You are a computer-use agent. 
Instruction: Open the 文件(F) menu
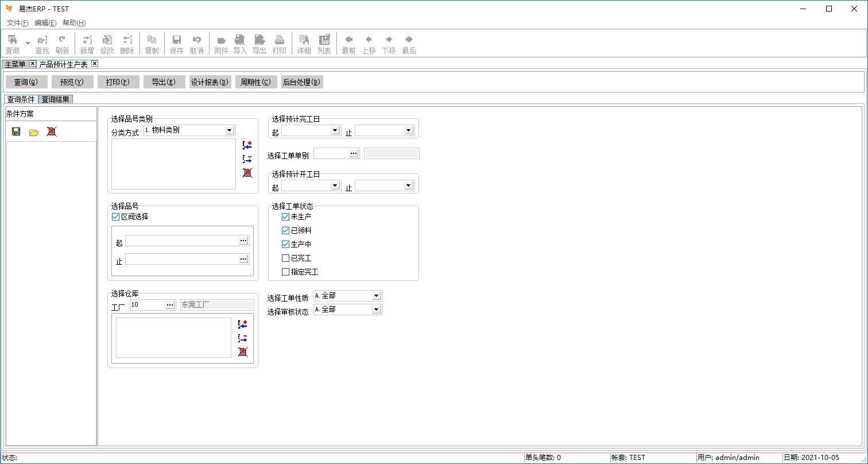[x=17, y=23]
